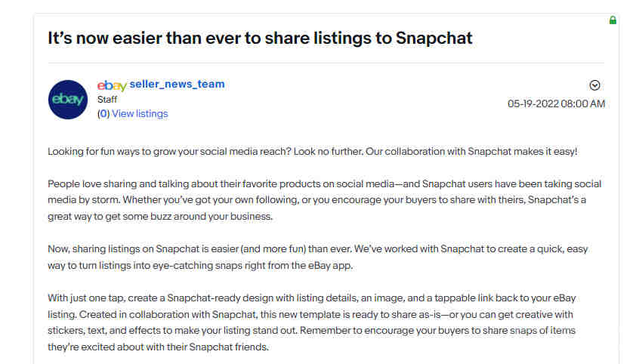
Task: Click the line starting "they're excited about"
Action: 158,347
